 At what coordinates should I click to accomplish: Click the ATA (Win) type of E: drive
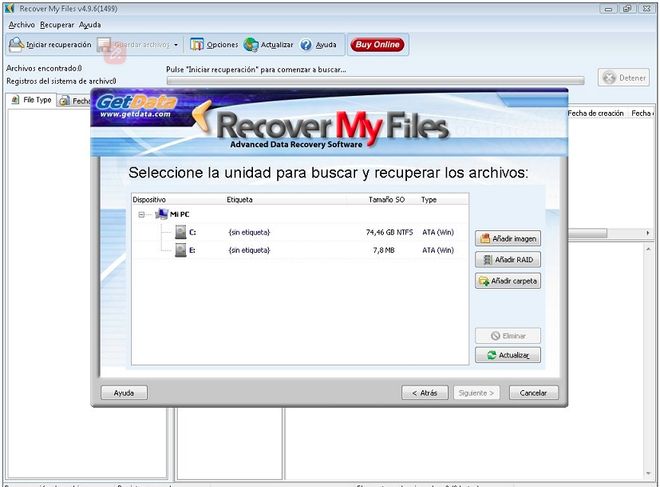438,250
